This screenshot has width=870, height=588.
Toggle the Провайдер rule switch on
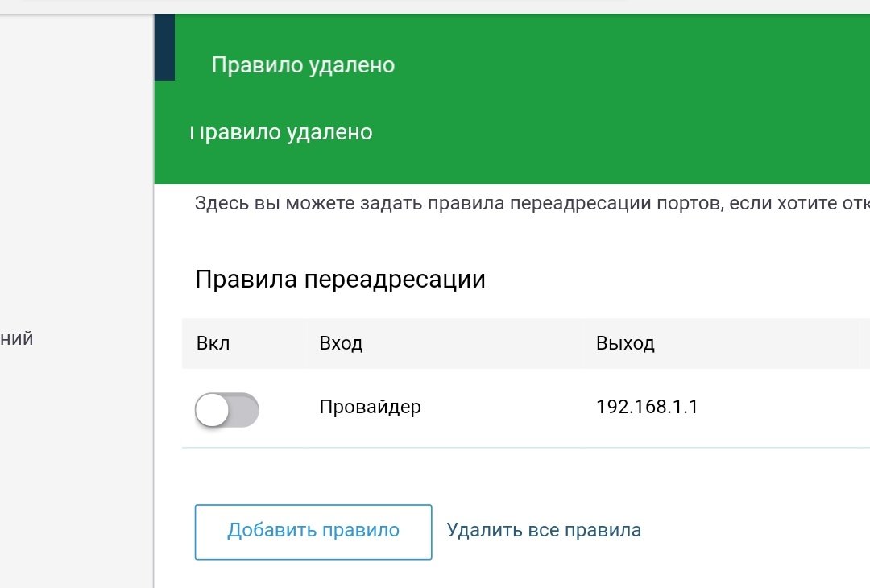(226, 409)
